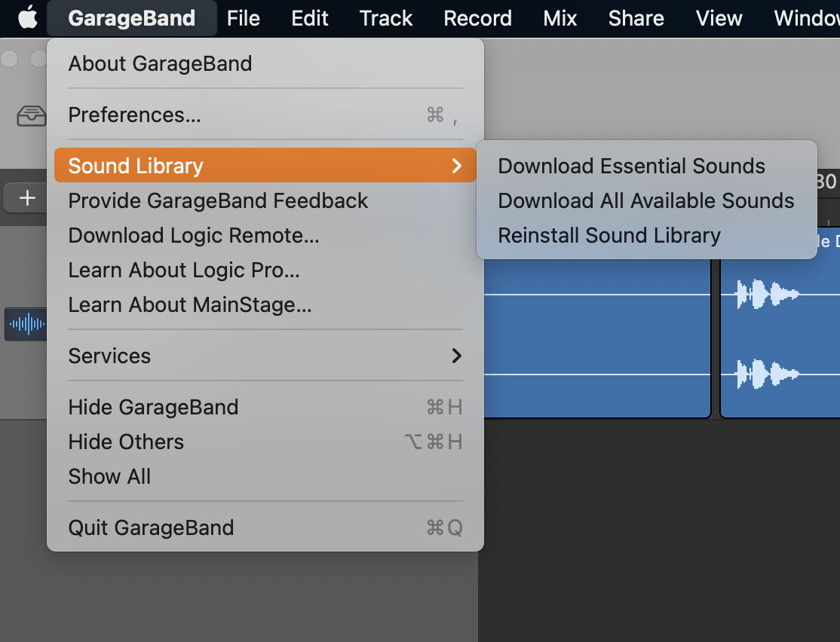Viewport: 840px width, 642px height.
Task: Select Learn About MainStage
Action: pos(265,304)
